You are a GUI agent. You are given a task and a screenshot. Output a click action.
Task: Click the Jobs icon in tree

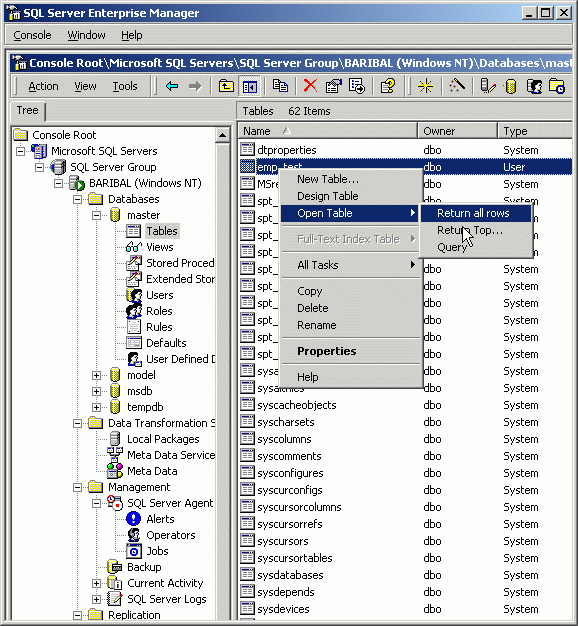pos(134,551)
